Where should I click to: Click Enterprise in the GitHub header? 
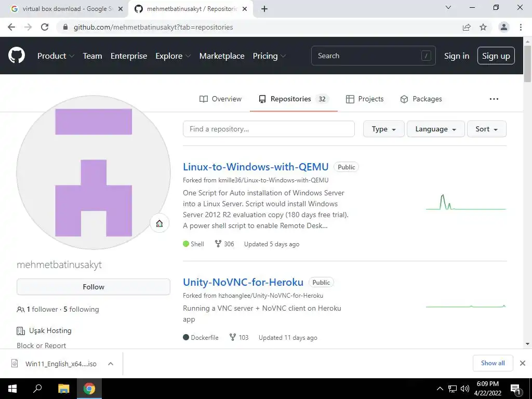click(129, 56)
